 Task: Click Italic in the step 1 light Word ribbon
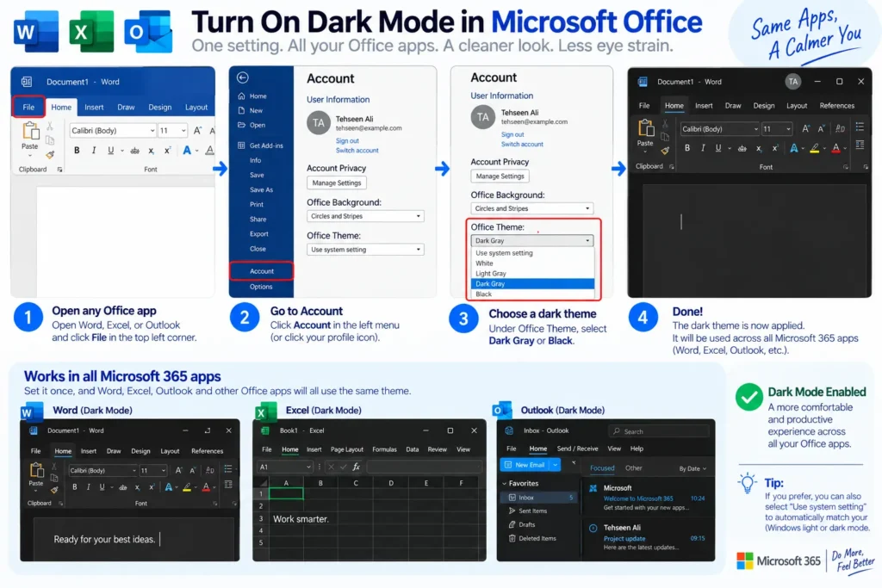coord(94,150)
